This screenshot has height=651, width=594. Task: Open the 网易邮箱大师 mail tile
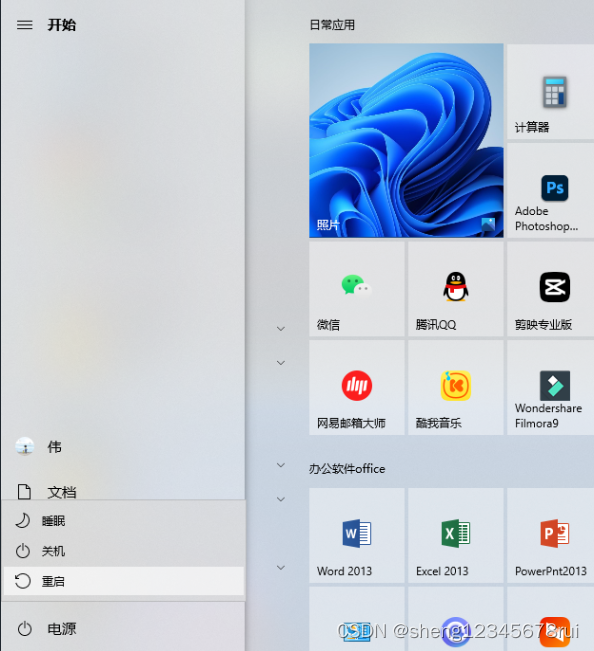point(357,388)
